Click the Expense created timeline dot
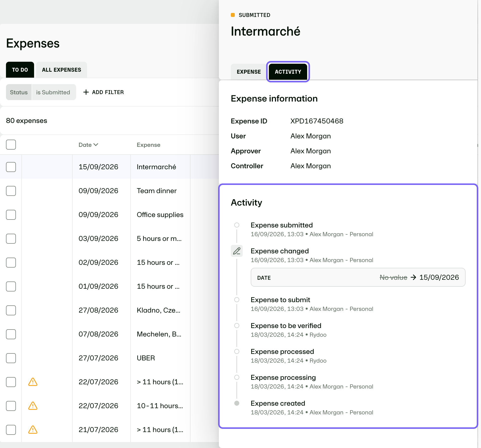Screen dimensions: 481x448 click(237, 403)
